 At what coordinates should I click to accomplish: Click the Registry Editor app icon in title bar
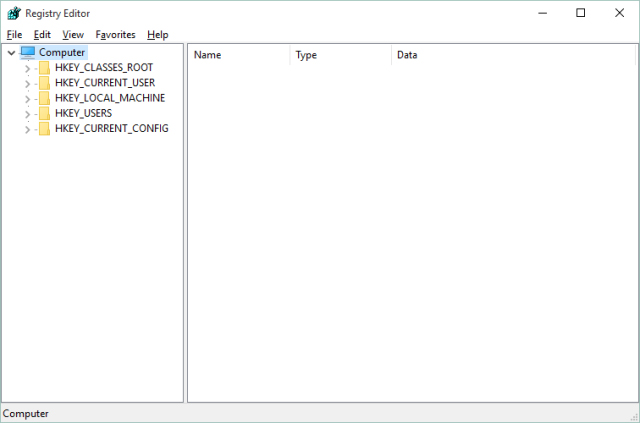14,13
